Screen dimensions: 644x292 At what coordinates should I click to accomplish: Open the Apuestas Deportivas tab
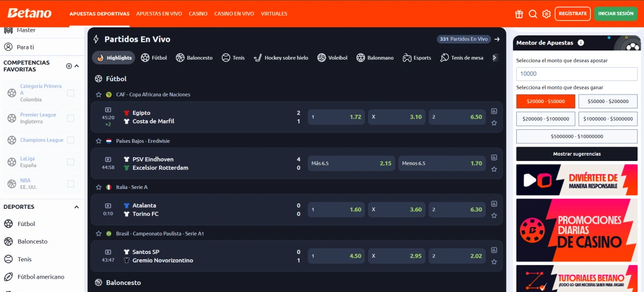click(x=99, y=14)
